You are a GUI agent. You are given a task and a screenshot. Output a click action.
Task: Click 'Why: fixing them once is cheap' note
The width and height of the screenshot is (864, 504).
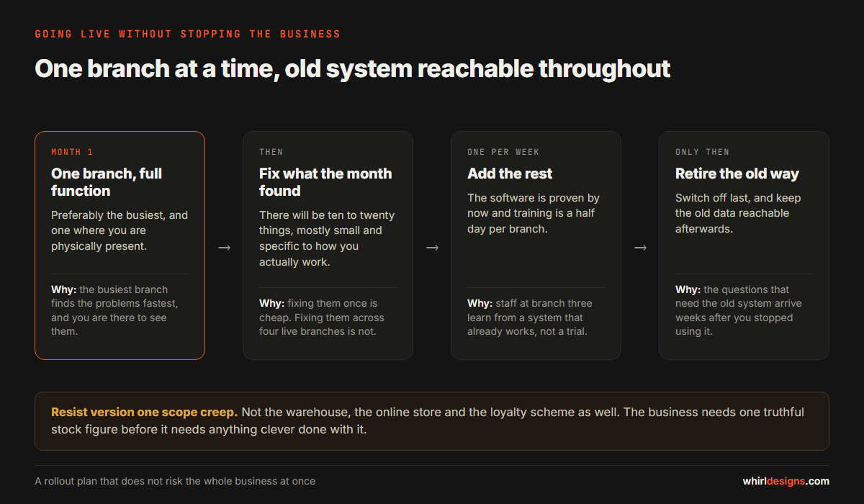tap(322, 318)
